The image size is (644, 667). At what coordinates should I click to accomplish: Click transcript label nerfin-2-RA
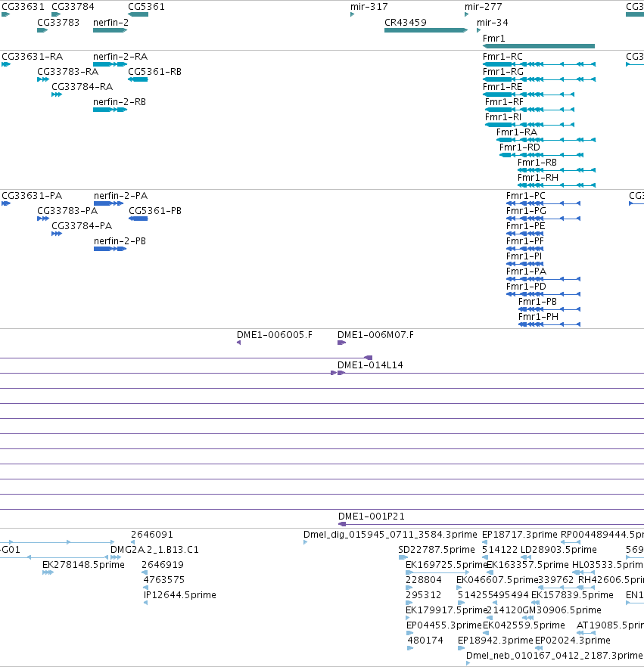120,57
